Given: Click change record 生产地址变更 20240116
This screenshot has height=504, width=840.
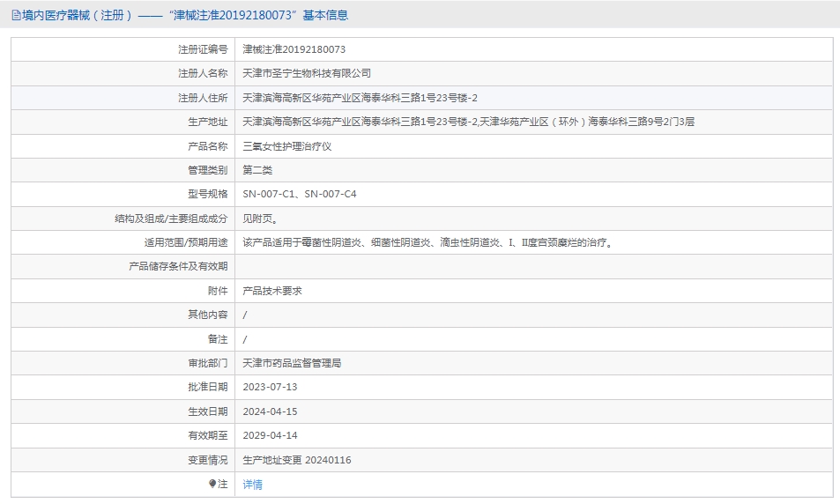Looking at the screenshot, I should (297, 460).
